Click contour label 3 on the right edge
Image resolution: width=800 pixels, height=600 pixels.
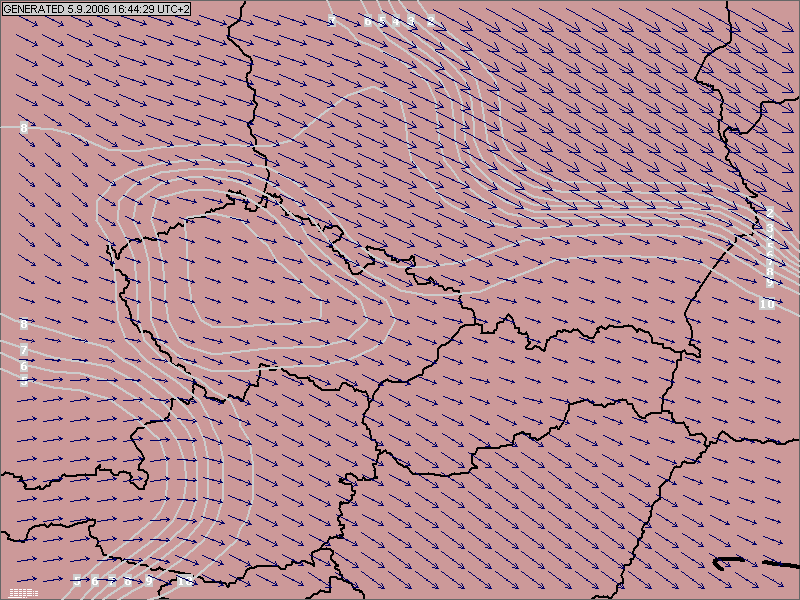(770, 227)
